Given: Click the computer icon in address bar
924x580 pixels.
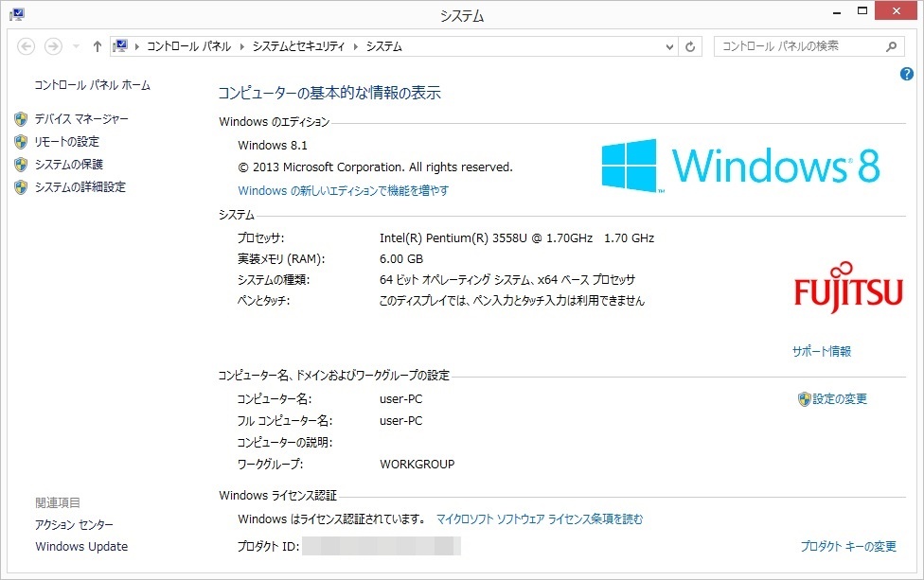Looking at the screenshot, I should [120, 46].
